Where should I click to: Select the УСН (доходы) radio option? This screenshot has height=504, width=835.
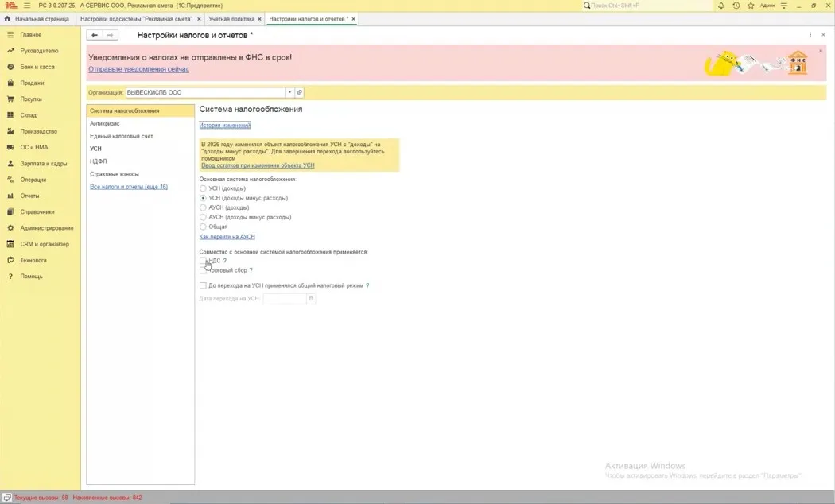click(x=203, y=188)
